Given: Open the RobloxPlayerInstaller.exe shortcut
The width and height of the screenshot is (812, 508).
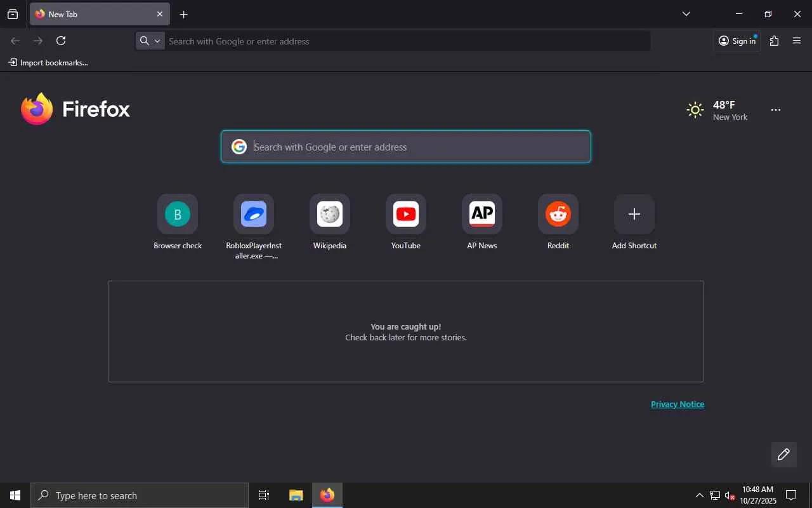Looking at the screenshot, I should [x=254, y=227].
